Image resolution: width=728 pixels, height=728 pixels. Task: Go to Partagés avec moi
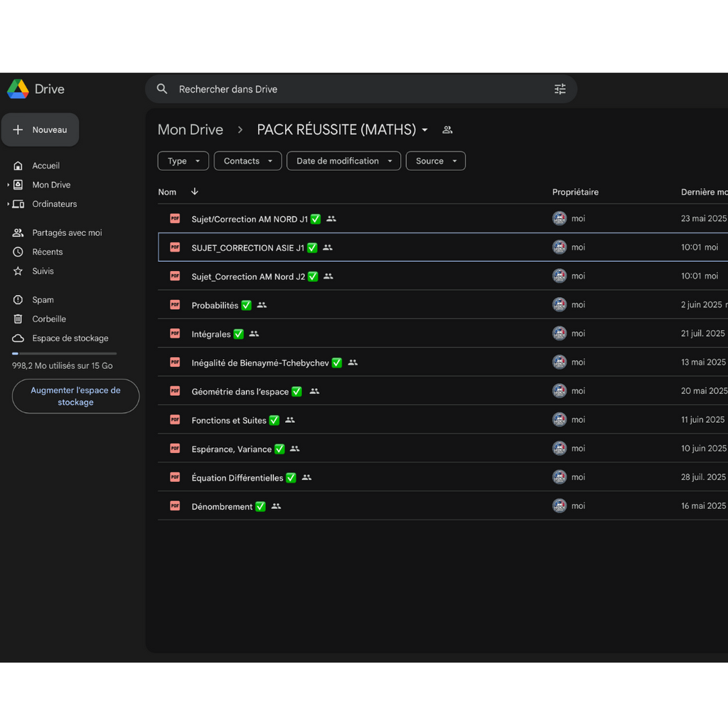click(67, 232)
